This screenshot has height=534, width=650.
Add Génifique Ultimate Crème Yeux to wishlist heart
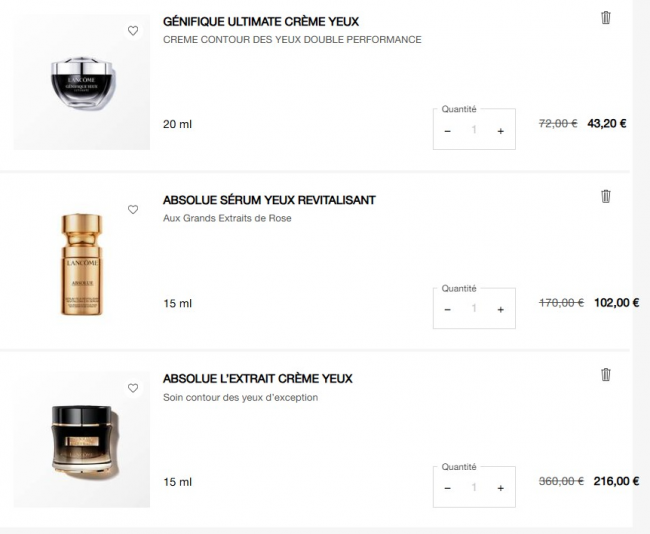click(x=133, y=31)
